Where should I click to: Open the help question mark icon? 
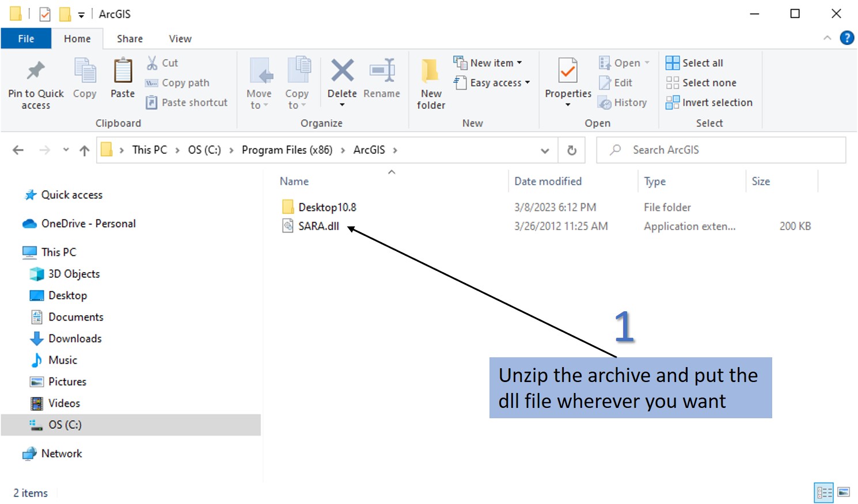click(846, 38)
